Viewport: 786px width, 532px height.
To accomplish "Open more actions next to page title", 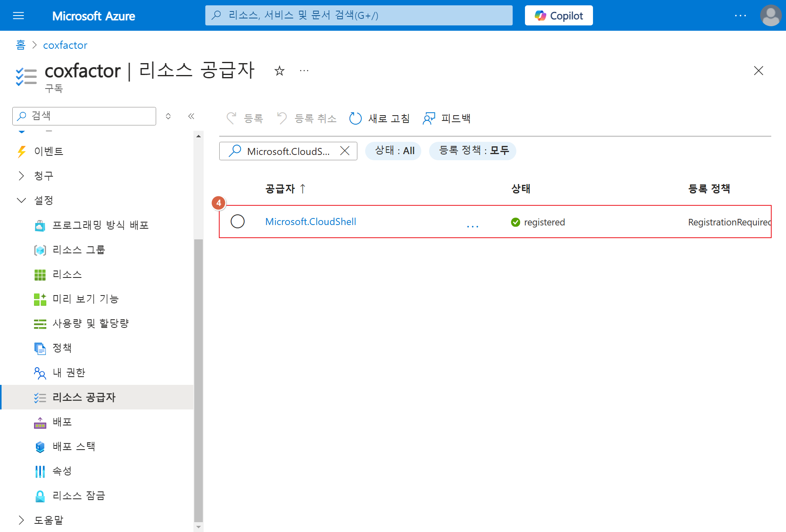I will (x=304, y=70).
